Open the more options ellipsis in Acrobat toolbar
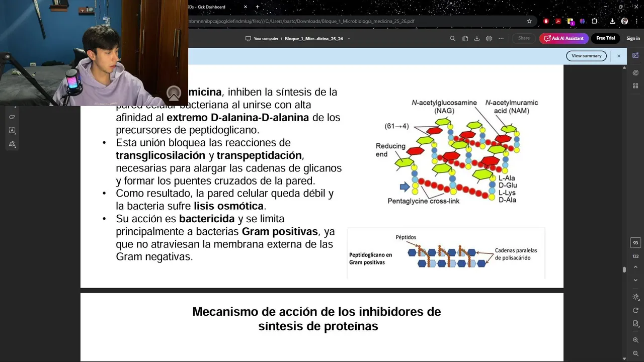 [x=501, y=38]
